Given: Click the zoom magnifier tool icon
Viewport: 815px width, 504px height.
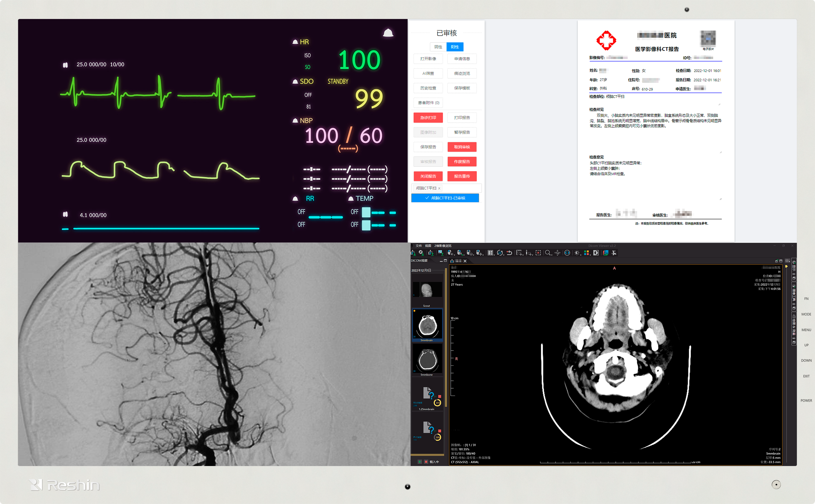Looking at the screenshot, I should click(547, 253).
